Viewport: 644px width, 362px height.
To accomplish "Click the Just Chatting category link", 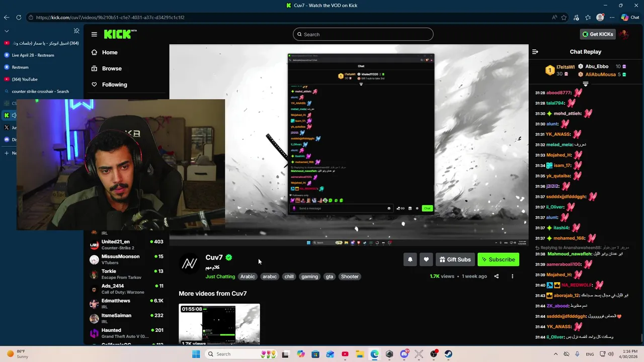I will [x=220, y=277].
